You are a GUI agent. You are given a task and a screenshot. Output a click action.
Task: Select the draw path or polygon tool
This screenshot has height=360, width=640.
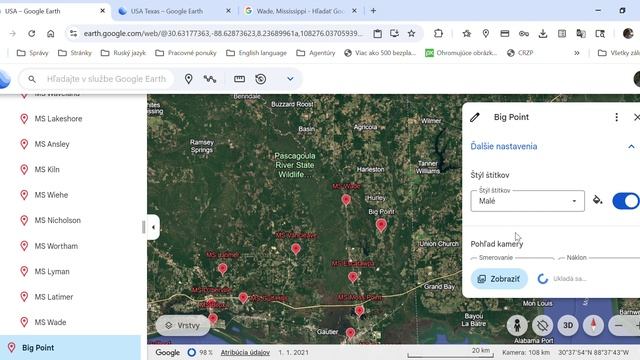210,79
